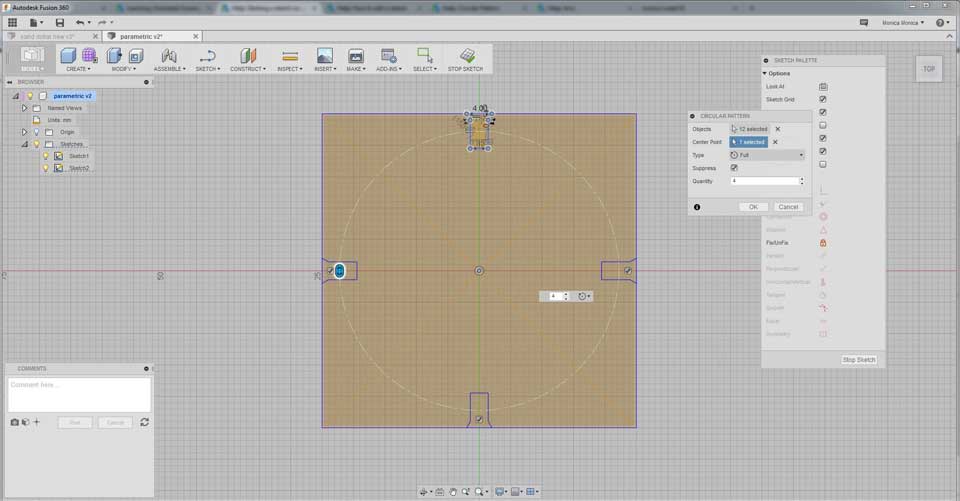Viewport: 960px width, 501px height.
Task: Open the CONSTRUCT dropdown menu
Action: (248, 69)
